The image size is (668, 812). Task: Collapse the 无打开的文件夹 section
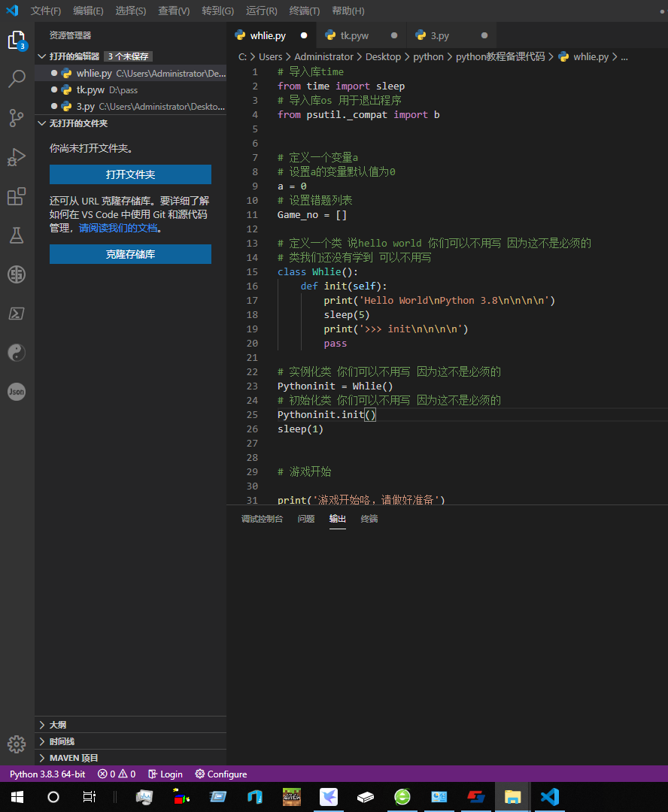coord(73,123)
